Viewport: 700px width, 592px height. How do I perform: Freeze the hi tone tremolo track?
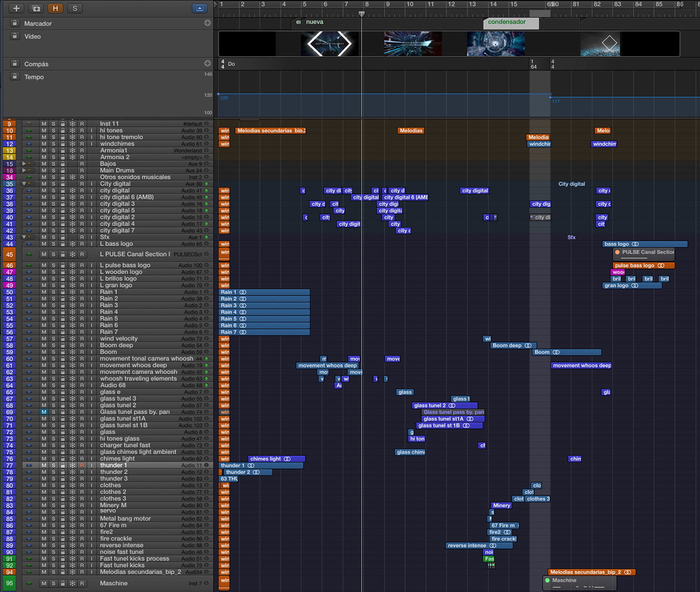pyautogui.click(x=72, y=137)
